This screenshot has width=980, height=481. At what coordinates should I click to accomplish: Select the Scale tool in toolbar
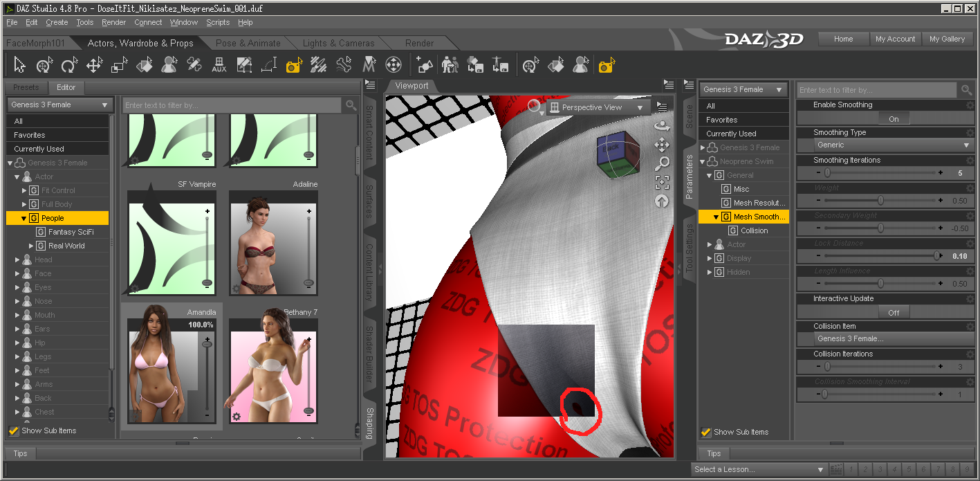click(x=120, y=66)
